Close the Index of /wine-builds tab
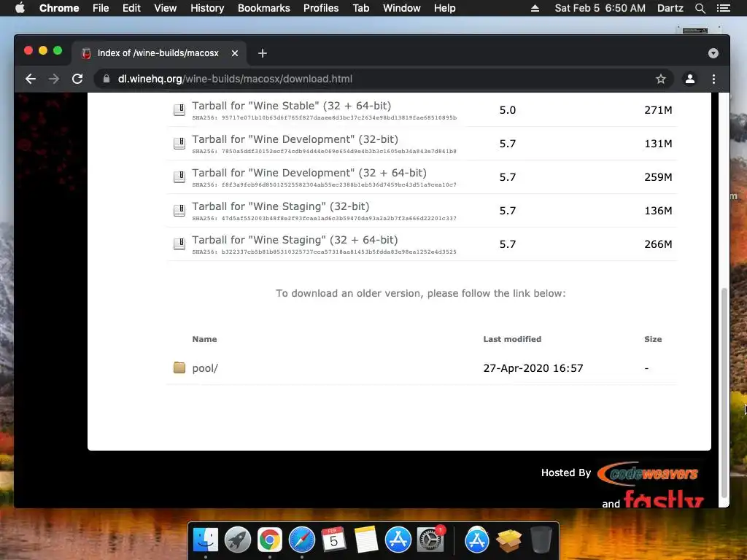 tap(234, 53)
